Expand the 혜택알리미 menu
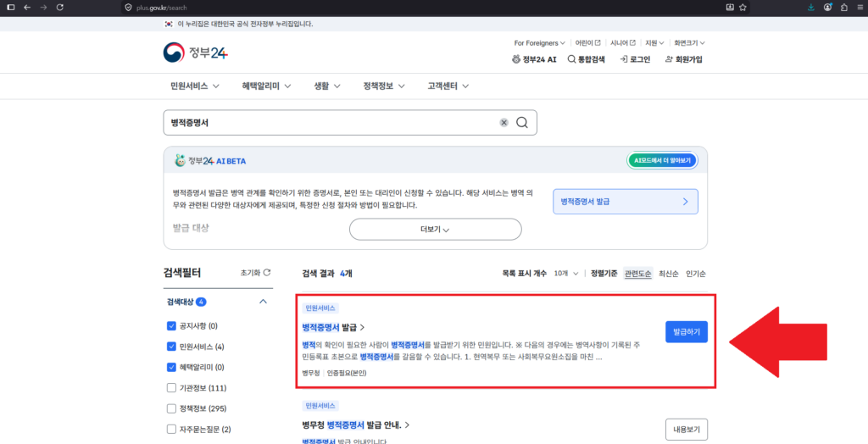868x444 pixels. point(266,86)
